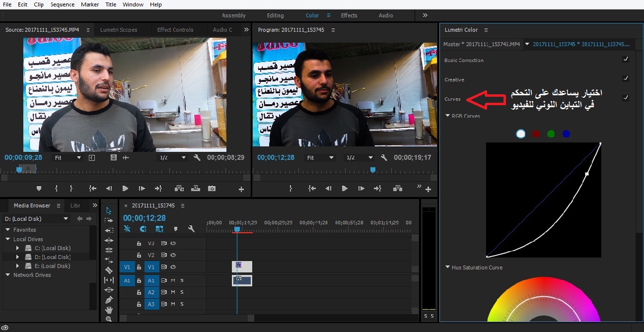Hide the V2 track output
The width and height of the screenshot is (644, 332).
[173, 255]
